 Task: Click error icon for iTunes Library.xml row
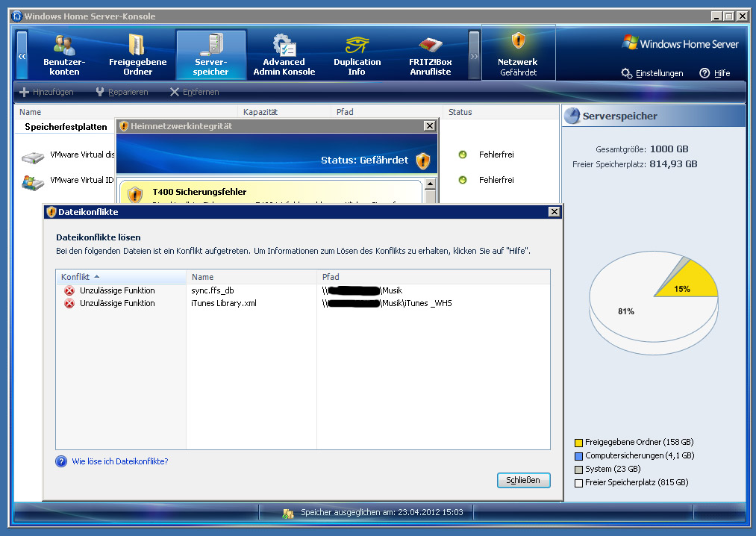[x=69, y=304]
